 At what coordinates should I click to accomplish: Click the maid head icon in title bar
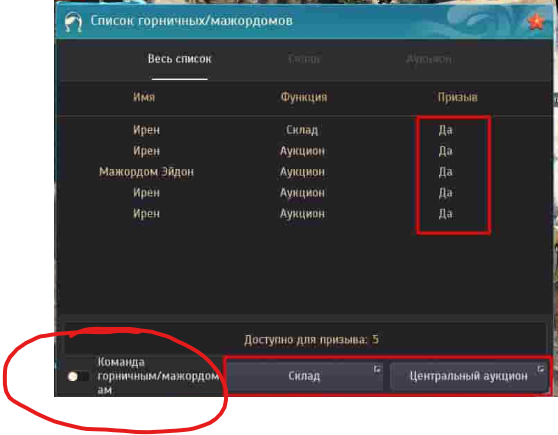point(74,22)
